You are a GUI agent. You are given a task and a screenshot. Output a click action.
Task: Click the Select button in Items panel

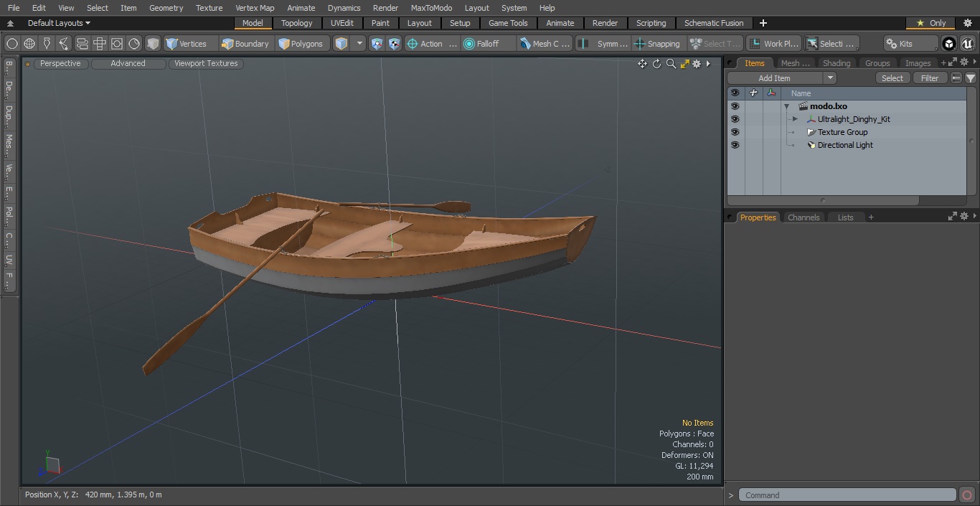coord(892,78)
